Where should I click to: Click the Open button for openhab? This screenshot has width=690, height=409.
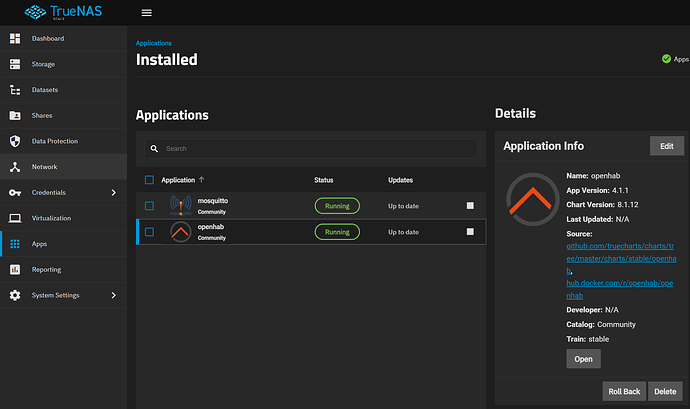(x=583, y=359)
